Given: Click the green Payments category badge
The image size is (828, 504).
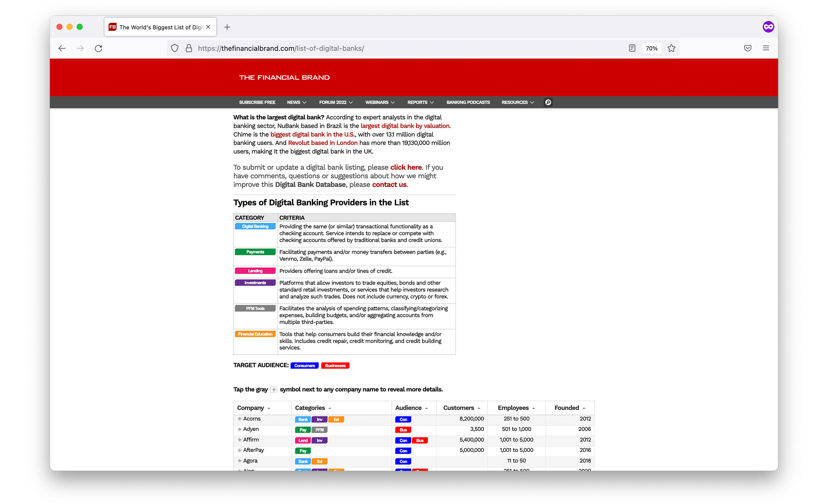Looking at the screenshot, I should tap(255, 252).
